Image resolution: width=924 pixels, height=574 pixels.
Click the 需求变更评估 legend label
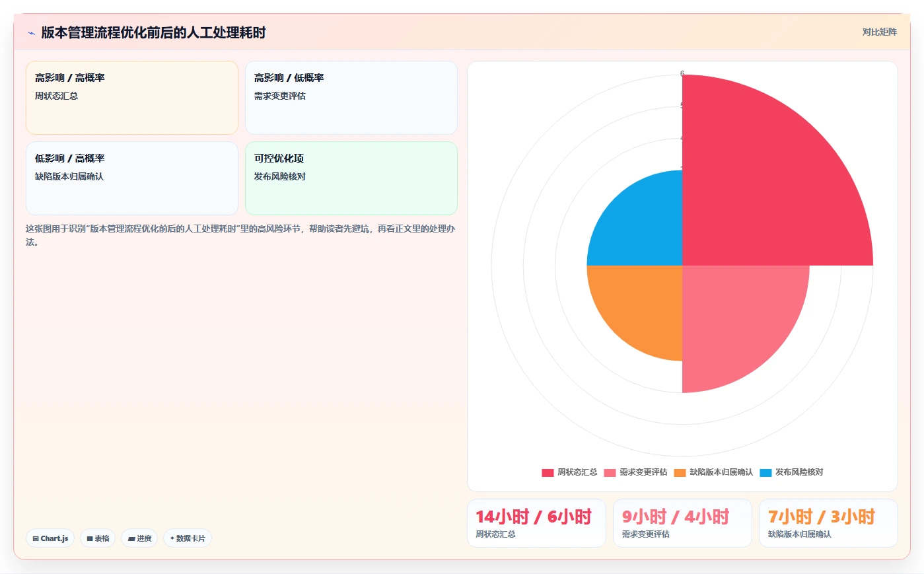[x=643, y=472]
